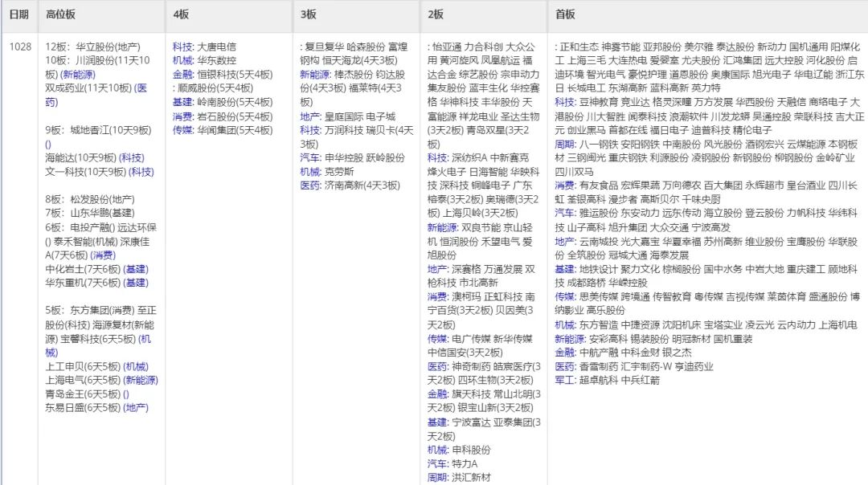Open the 科技 link before 大唐电信
The image size is (868, 485).
(182, 47)
